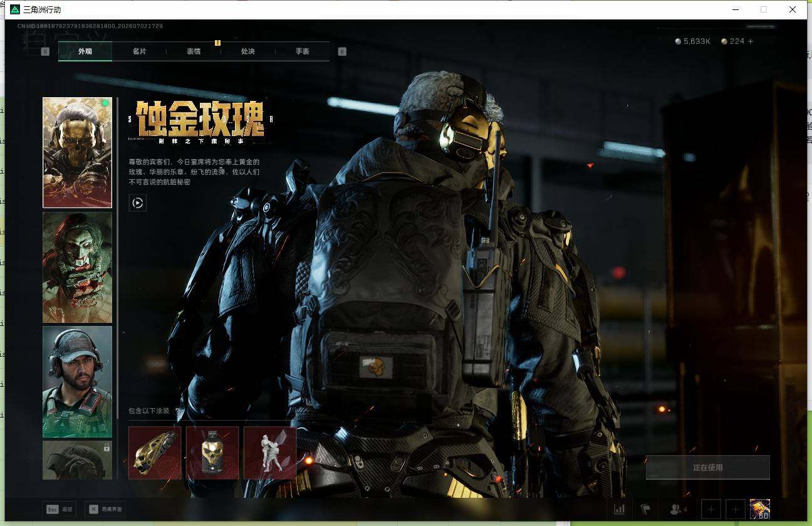Click the 包含以下涂装 label
Screen dimensions: 812x526
149,411
